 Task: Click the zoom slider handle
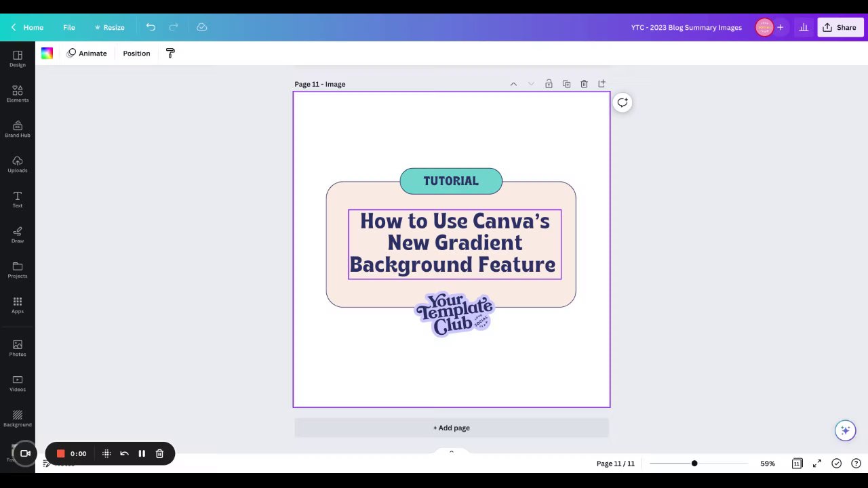click(694, 464)
